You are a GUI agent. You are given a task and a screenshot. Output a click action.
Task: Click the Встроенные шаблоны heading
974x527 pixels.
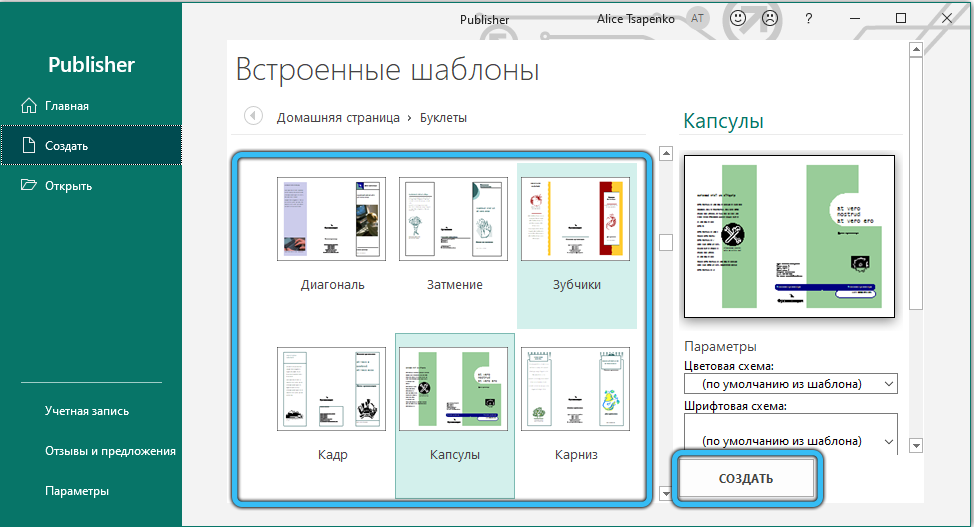[x=387, y=70]
